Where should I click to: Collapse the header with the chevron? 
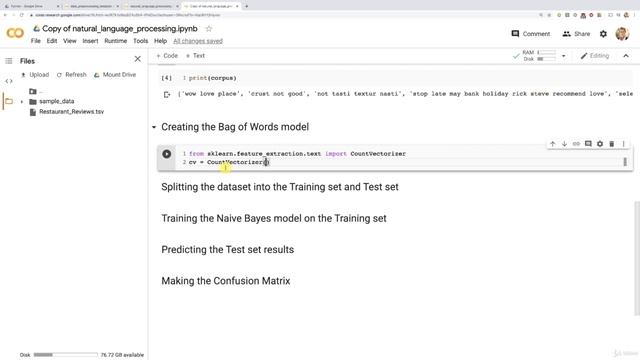click(626, 56)
